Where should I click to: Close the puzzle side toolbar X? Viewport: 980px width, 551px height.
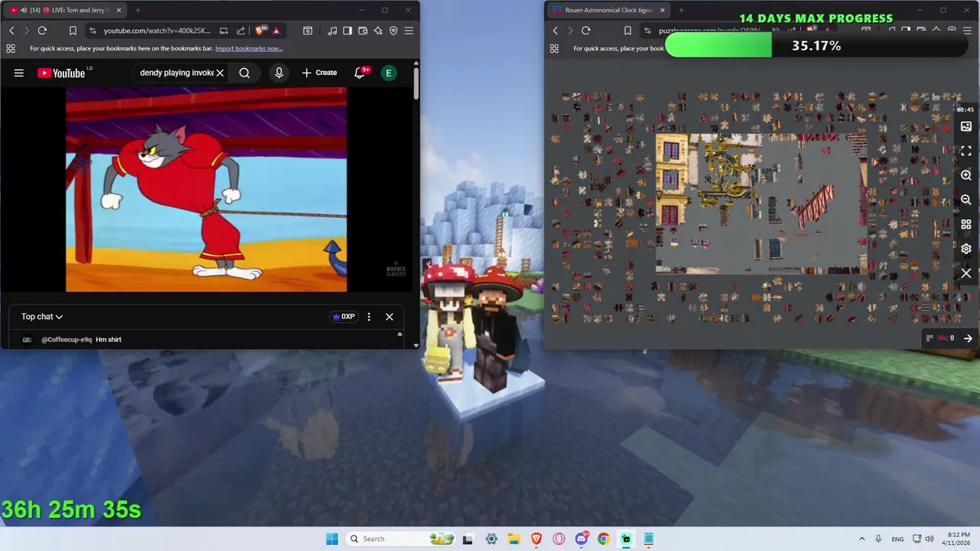966,273
